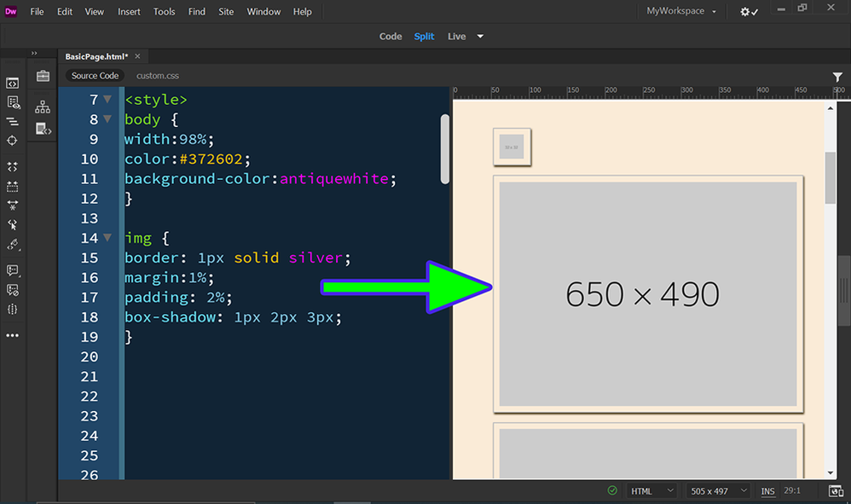Viewport: 851px width, 504px height.
Task: Activate the Inspect crosshair icon
Action: 13,141
